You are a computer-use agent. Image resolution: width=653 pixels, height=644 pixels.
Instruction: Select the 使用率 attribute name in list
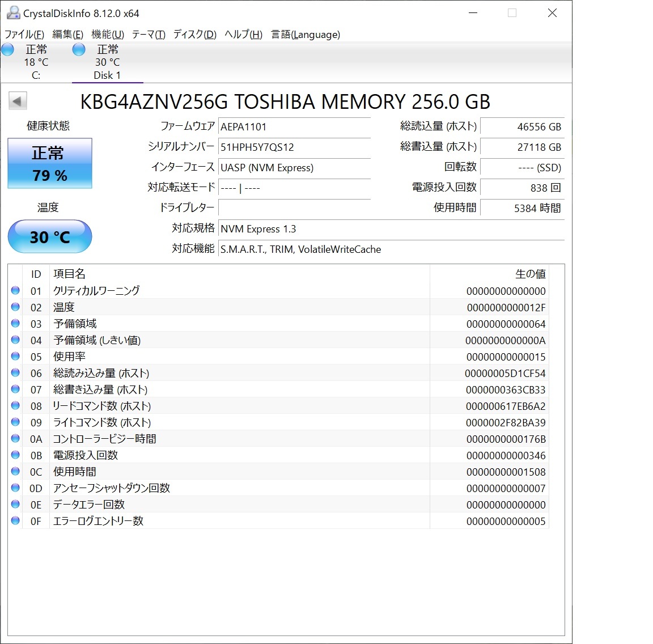tap(69, 357)
